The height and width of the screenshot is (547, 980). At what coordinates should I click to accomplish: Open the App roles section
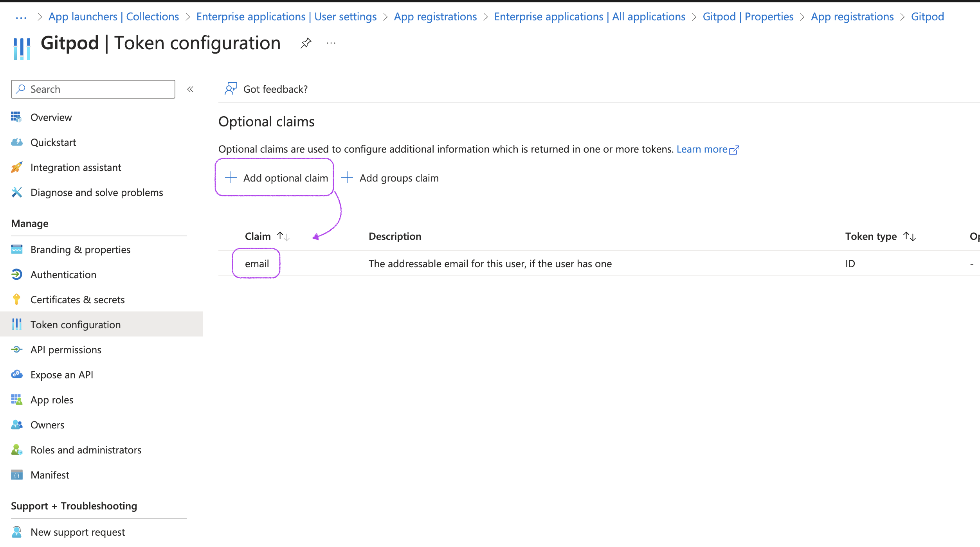52,400
